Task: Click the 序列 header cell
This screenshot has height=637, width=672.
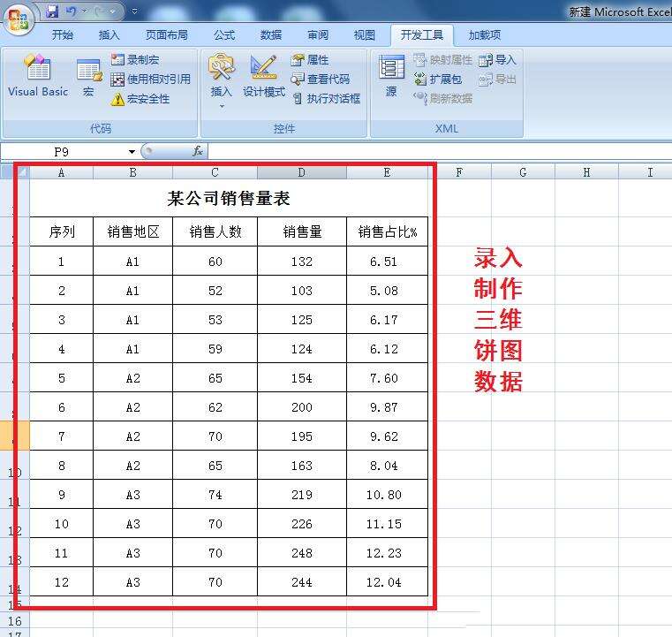Action: click(61, 231)
